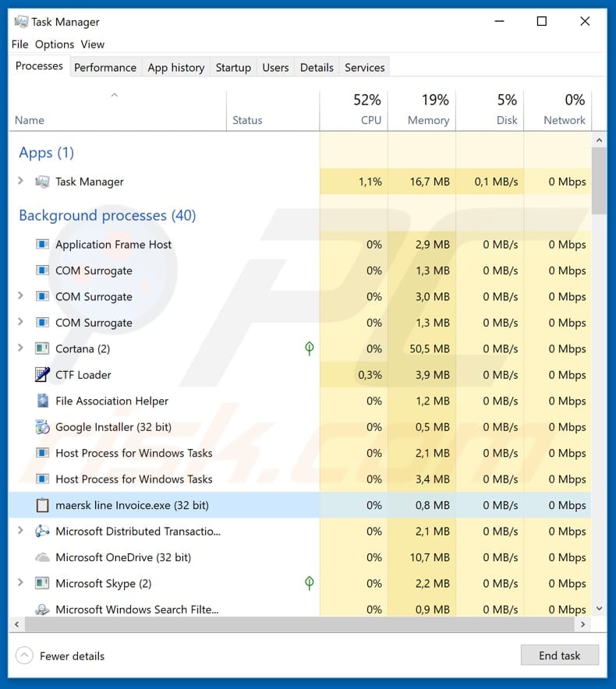Screen dimensions: 616x689
Task: Click the Microsoft Windows Search Filter icon
Action: [x=42, y=609]
